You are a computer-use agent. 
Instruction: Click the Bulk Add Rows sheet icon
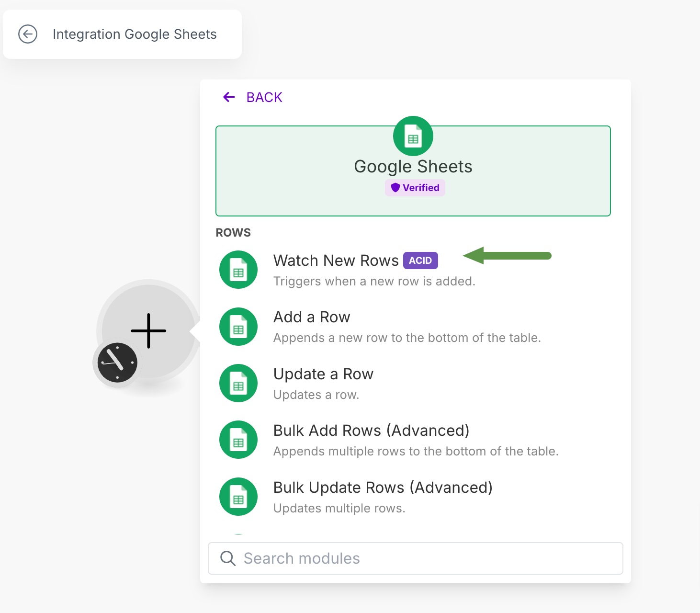click(238, 440)
